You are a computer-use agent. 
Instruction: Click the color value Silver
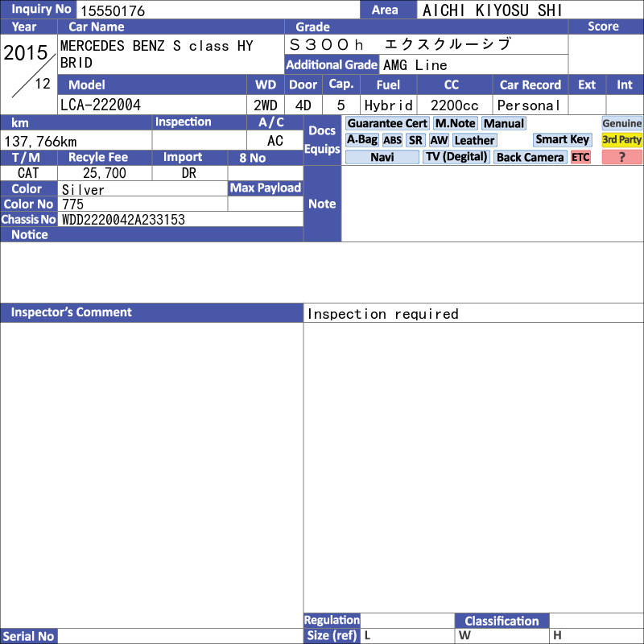83,189
